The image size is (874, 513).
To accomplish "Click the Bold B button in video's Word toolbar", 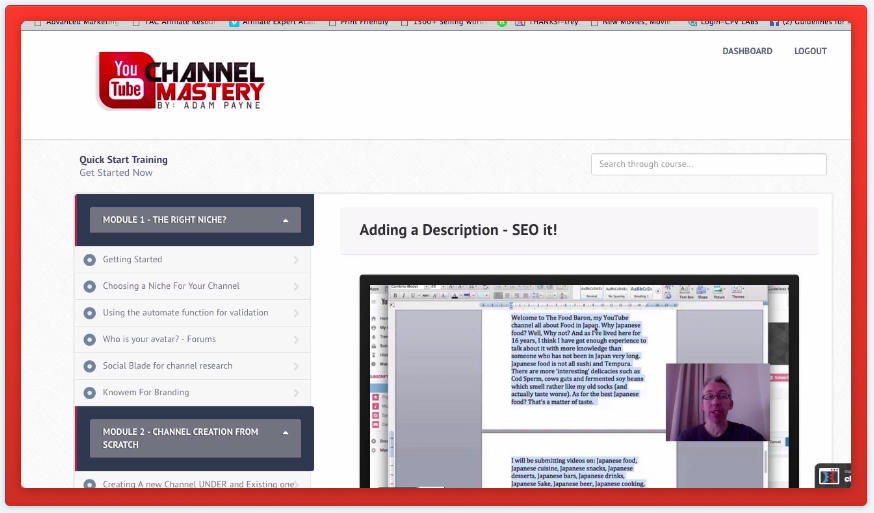I will 395,296.
